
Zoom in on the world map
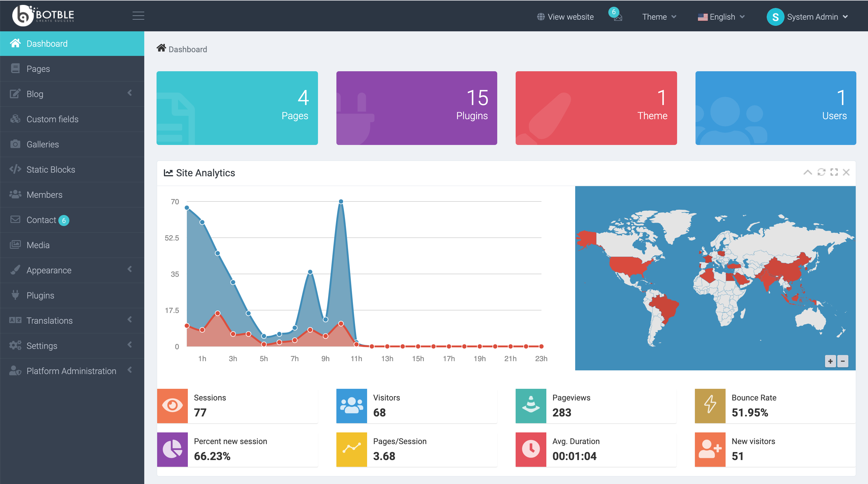[830, 361]
